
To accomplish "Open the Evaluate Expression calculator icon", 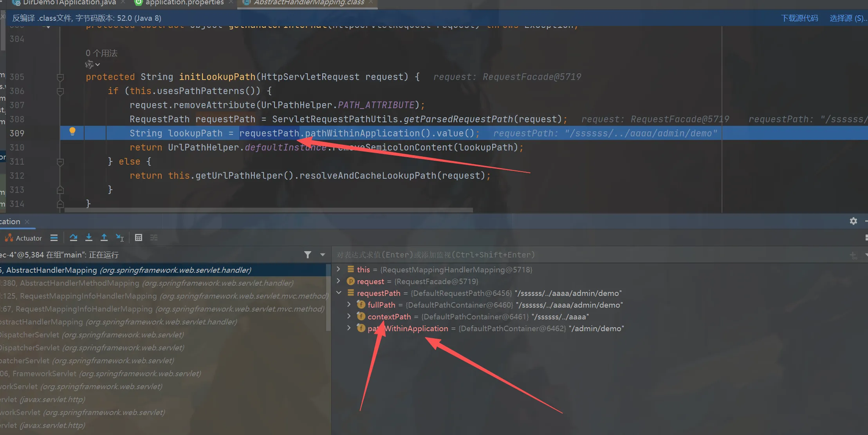I will [x=139, y=237].
